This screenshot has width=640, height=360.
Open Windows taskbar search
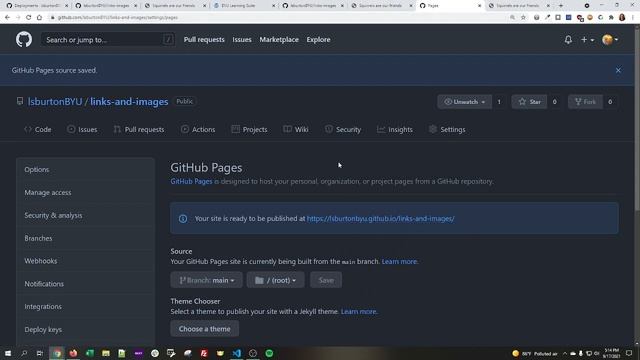click(24, 353)
